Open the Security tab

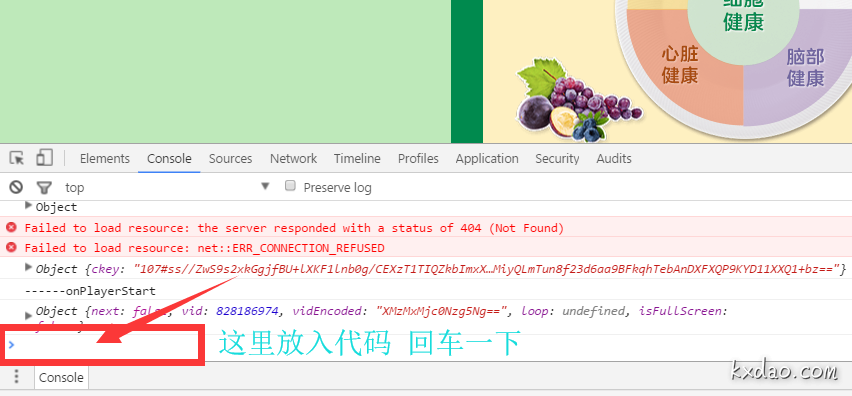tap(557, 159)
